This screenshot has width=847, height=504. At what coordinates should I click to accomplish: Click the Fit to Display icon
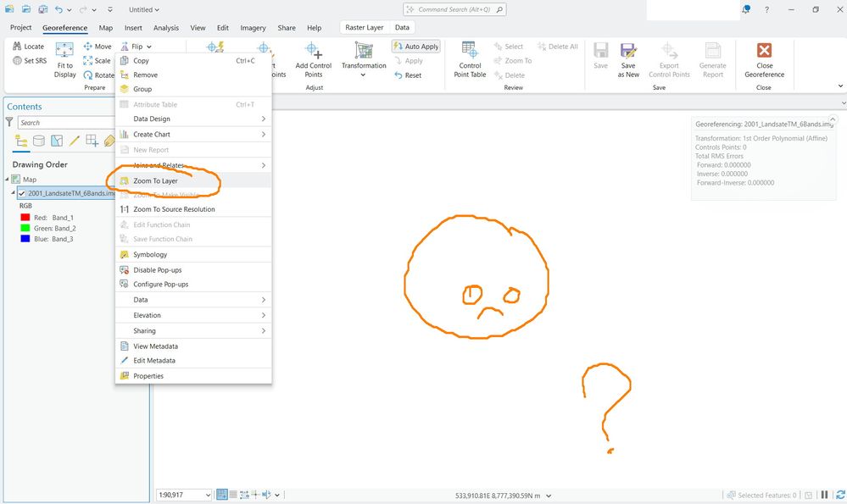(x=64, y=50)
